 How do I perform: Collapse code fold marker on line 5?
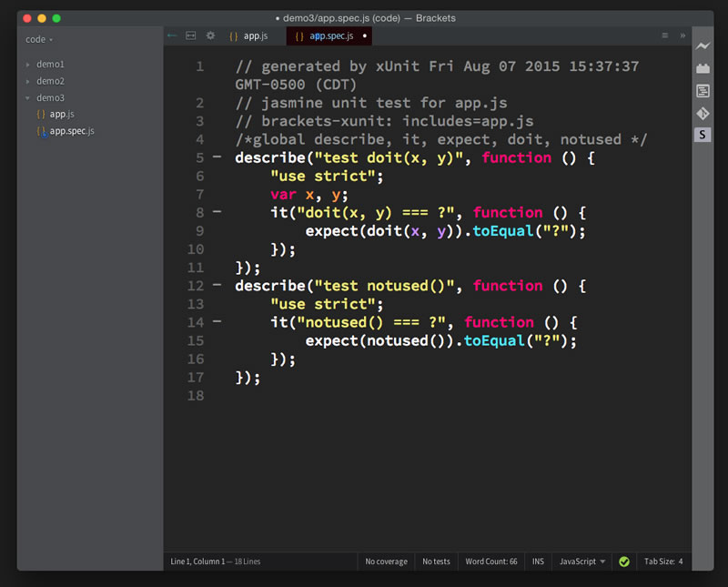[x=217, y=157]
